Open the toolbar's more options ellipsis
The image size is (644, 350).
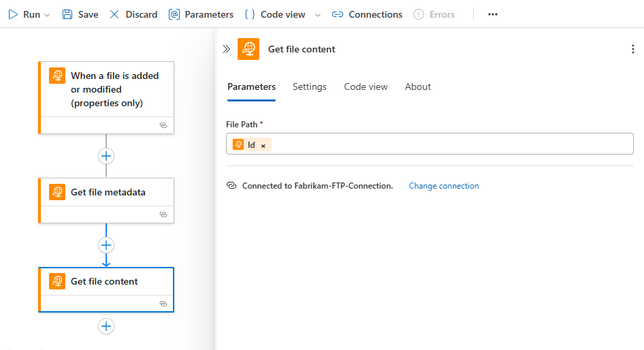click(493, 14)
